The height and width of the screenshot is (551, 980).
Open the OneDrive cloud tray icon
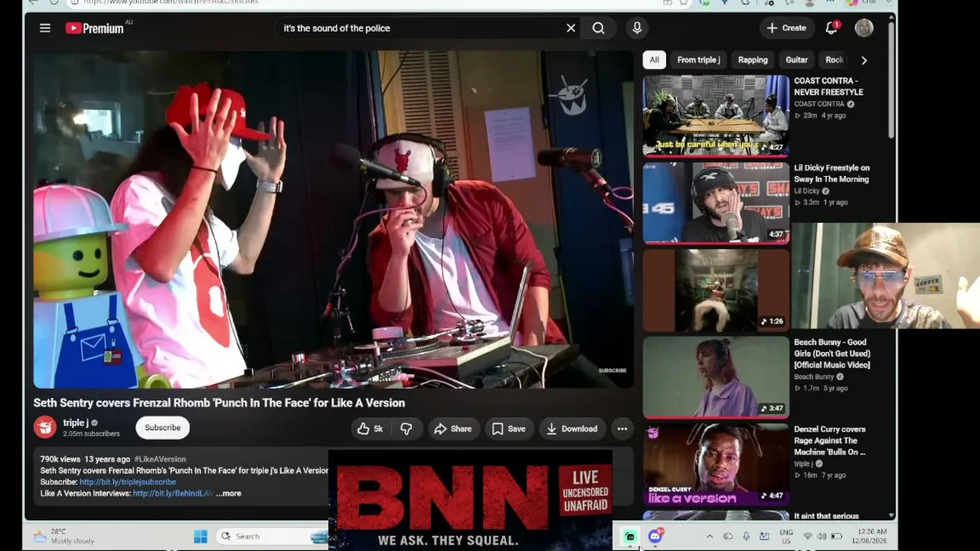[x=728, y=536]
